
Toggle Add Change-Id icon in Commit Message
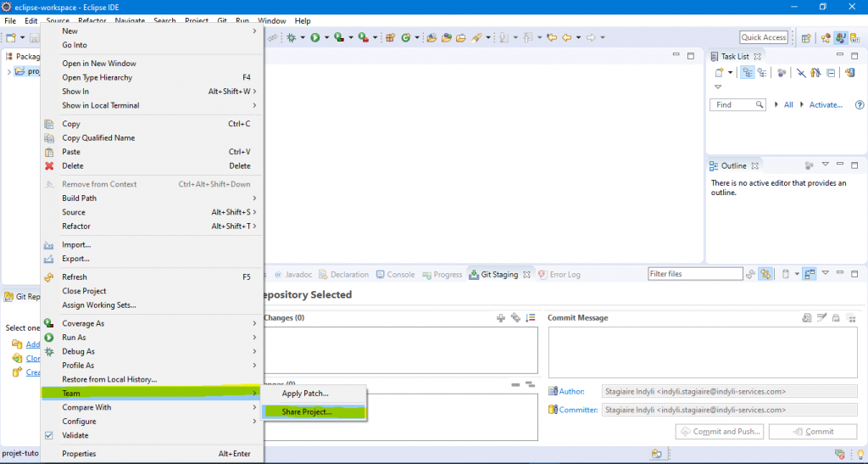[x=851, y=318]
